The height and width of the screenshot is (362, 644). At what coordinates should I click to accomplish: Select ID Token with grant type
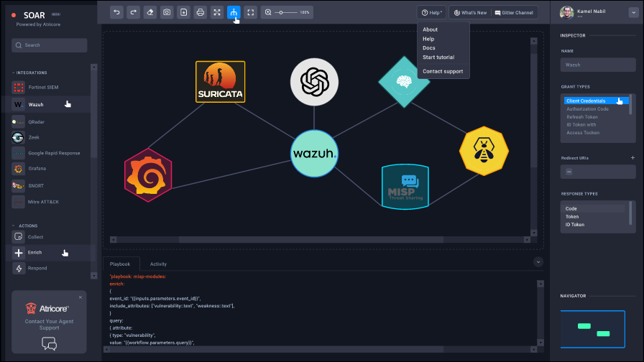[x=581, y=125]
